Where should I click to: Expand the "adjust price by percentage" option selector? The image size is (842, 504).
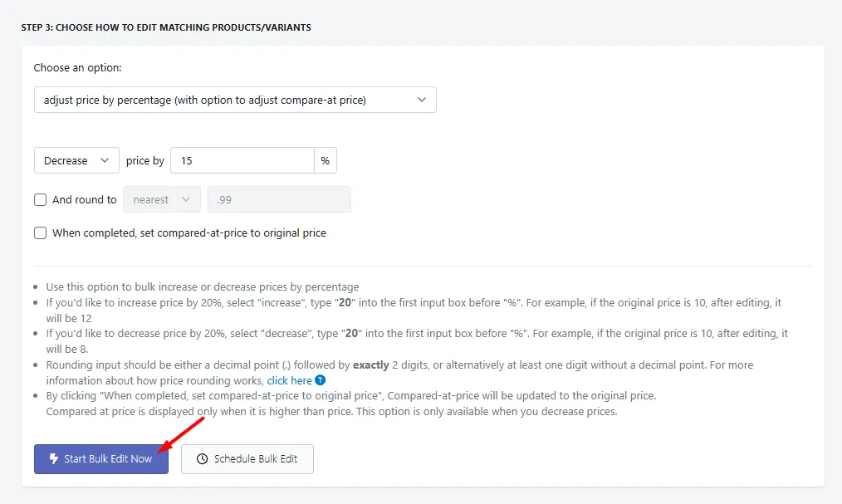(x=235, y=100)
